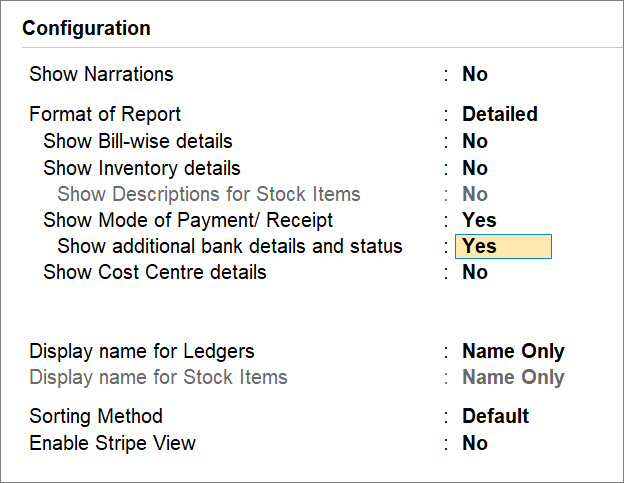Open Display name for Ledgers value Name Only
The height and width of the screenshot is (483, 624).
513,351
